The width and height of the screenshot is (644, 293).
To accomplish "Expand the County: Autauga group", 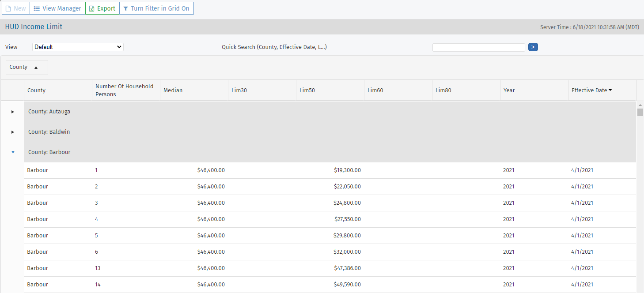I will point(13,112).
